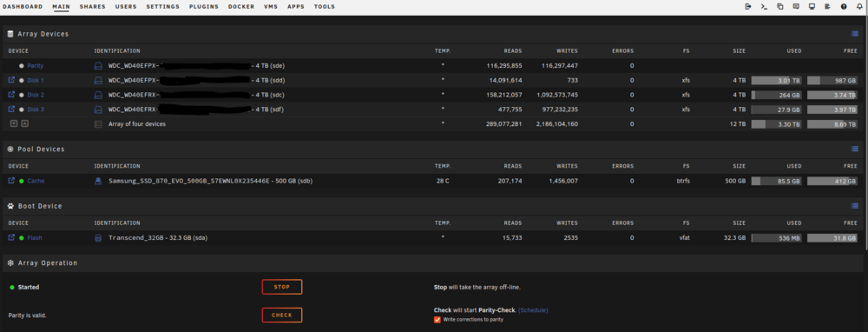Click the drive icon in Disk 3 row
The height and width of the screenshot is (332, 868).
(x=98, y=110)
